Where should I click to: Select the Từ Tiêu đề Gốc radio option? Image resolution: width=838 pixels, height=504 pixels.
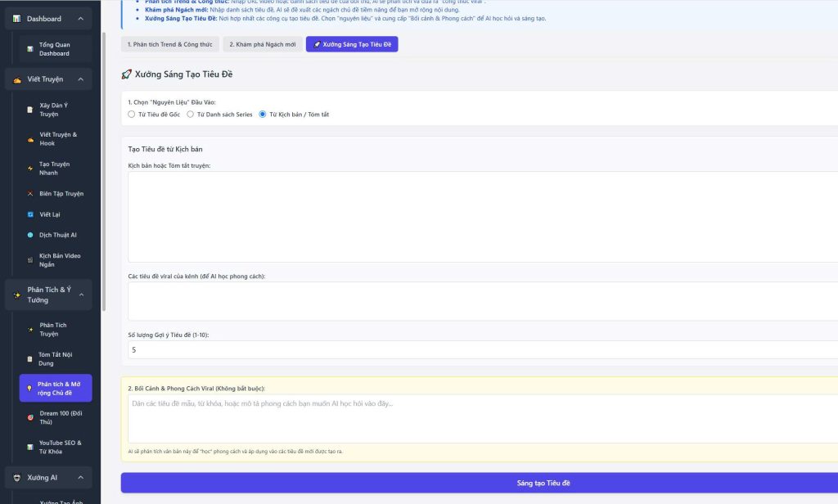coord(132,115)
